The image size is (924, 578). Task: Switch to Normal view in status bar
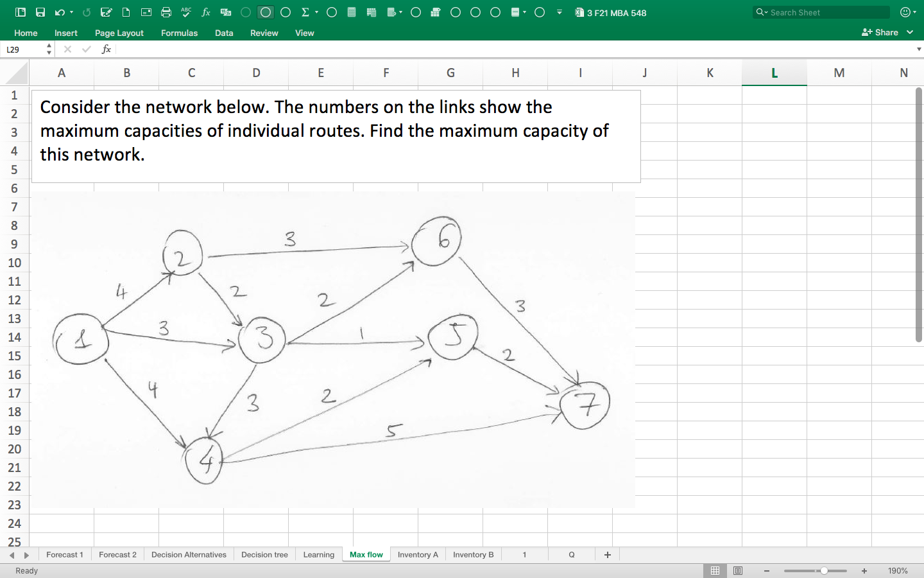[x=715, y=571]
